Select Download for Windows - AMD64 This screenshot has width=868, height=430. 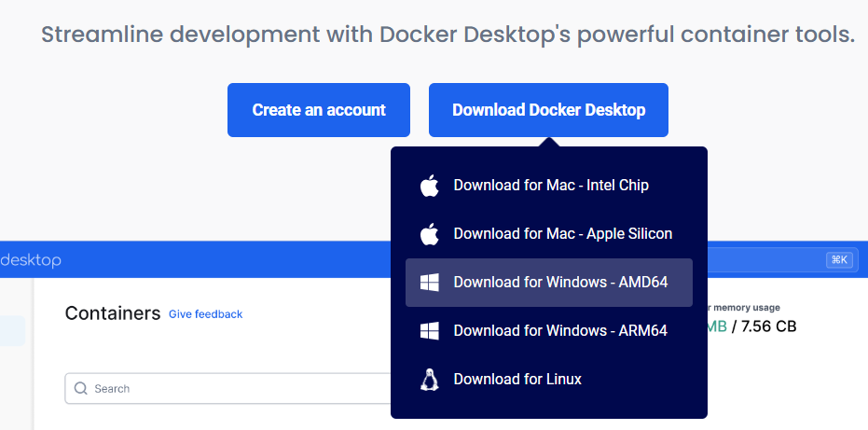pos(548,283)
